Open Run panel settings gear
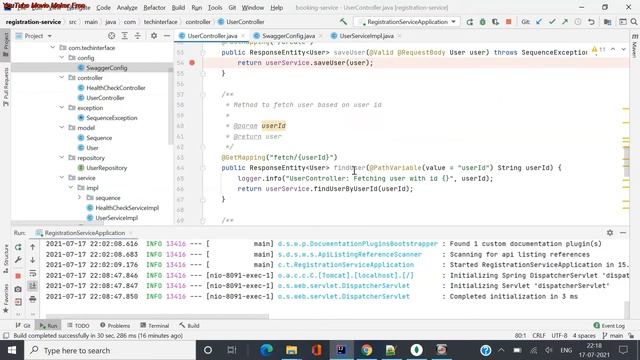This screenshot has width=640, height=360. [x=610, y=233]
